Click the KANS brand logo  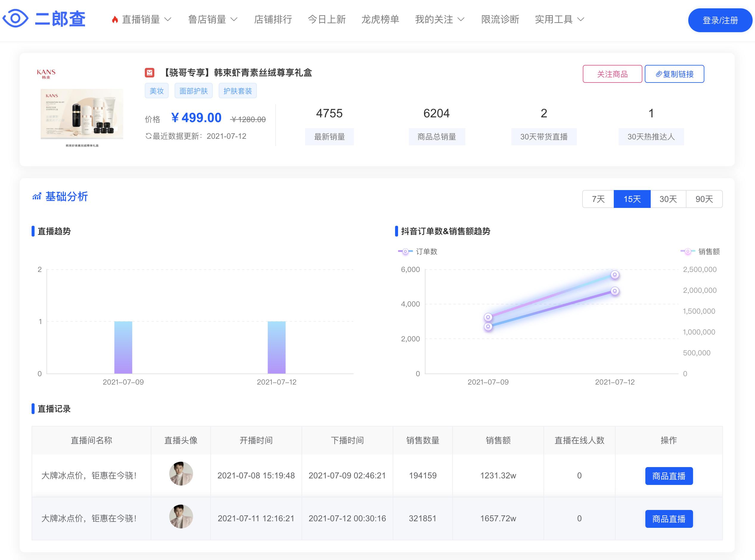click(46, 74)
